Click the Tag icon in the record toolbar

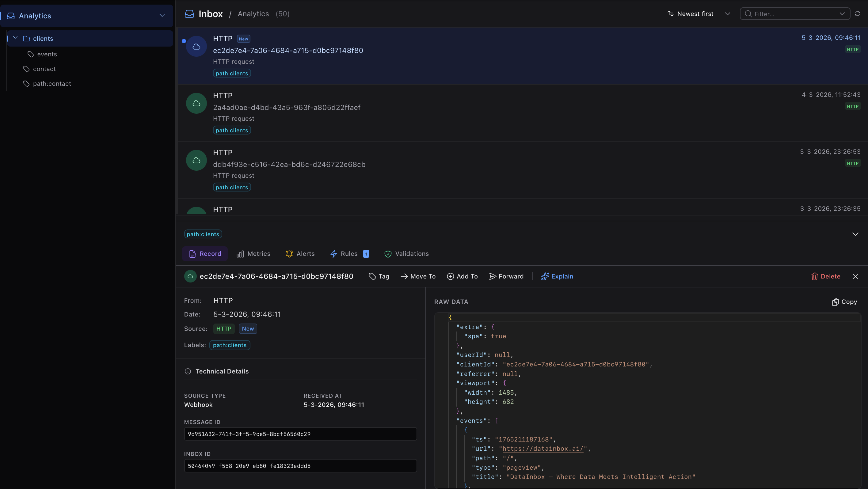pos(372,276)
